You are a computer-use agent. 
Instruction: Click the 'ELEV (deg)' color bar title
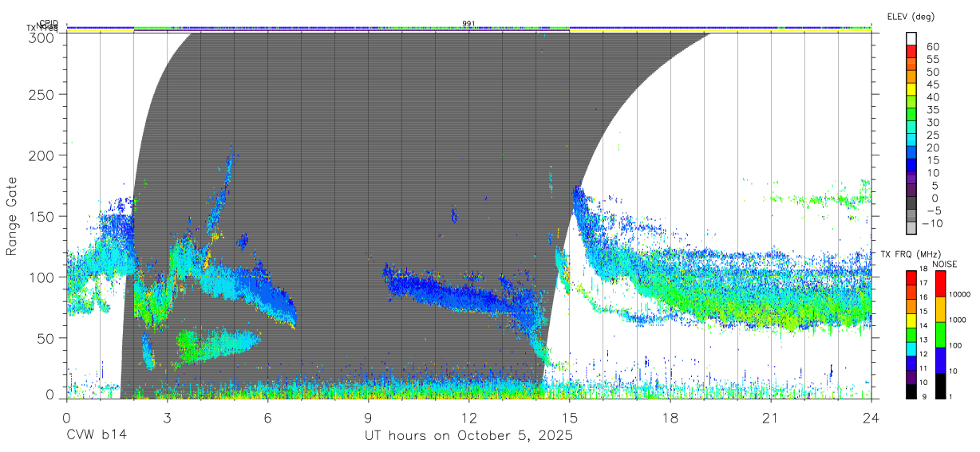tap(911, 17)
